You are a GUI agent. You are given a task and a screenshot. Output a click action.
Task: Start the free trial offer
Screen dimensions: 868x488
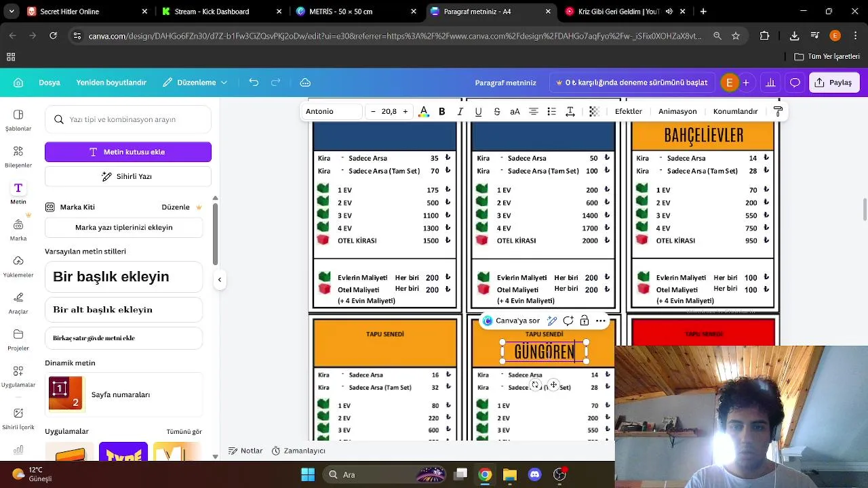(x=631, y=83)
